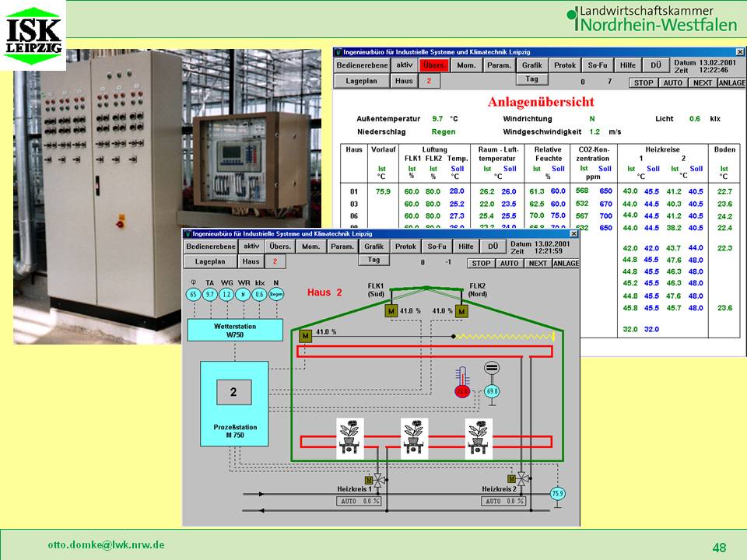This screenshot has height=560, width=747.
Task: Open the Haus number field in diagram window
Action: (x=274, y=262)
